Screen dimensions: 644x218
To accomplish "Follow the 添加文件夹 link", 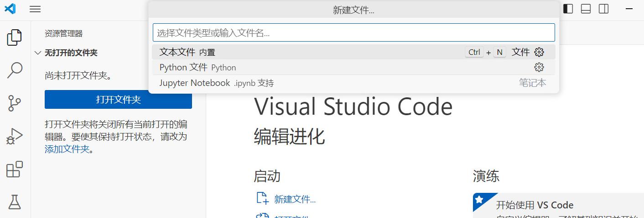I will point(67,149).
